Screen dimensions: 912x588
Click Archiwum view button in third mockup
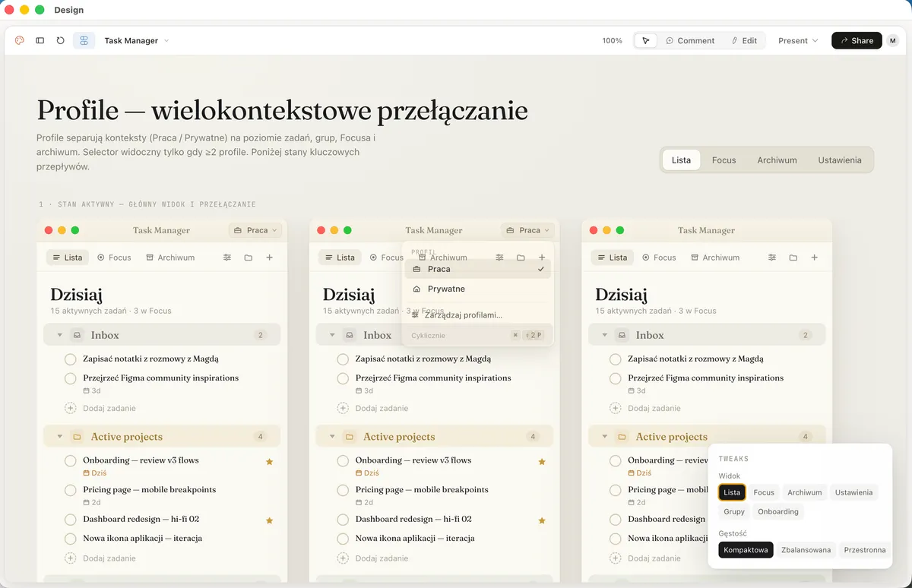click(715, 258)
